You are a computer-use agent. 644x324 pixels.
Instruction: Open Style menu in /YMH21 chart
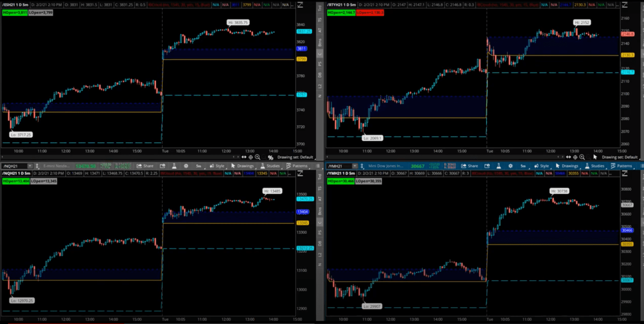[x=541, y=166]
